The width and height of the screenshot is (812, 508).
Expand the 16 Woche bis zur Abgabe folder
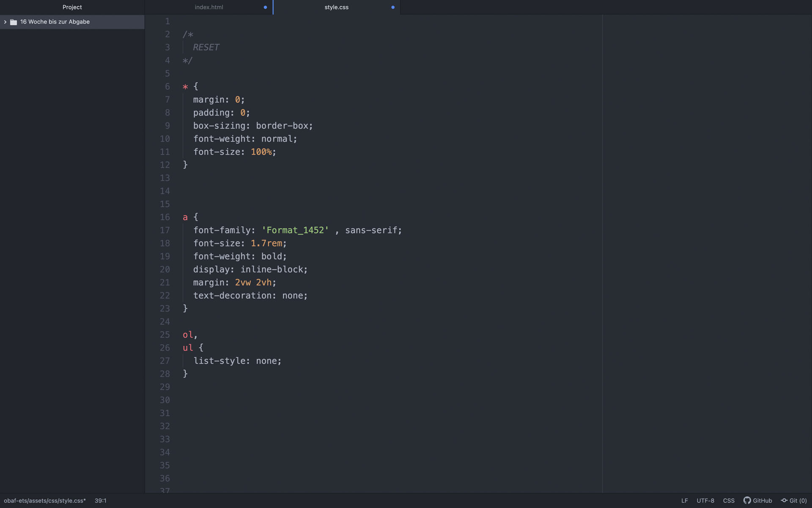tap(5, 22)
